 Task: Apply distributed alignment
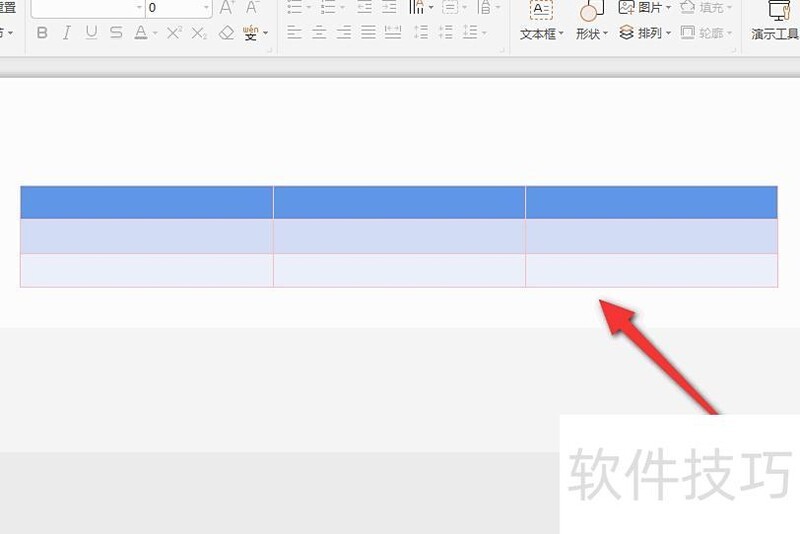[393, 33]
